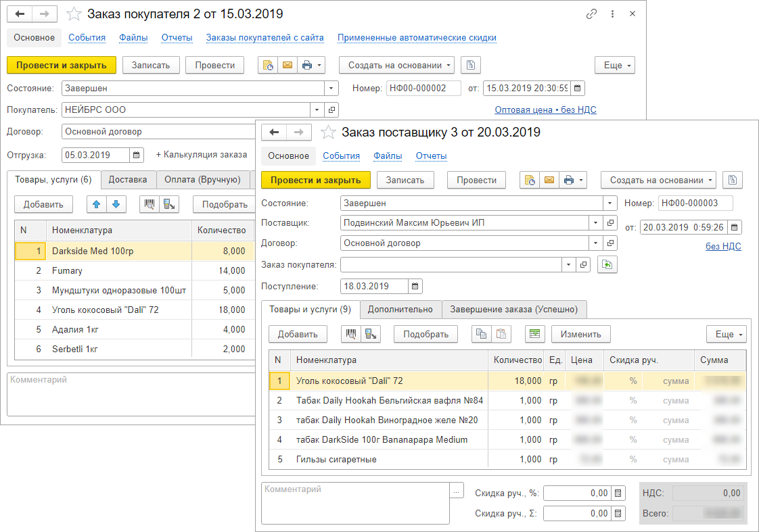Switch to Завершение заказа (Успешно) tab

point(514,310)
